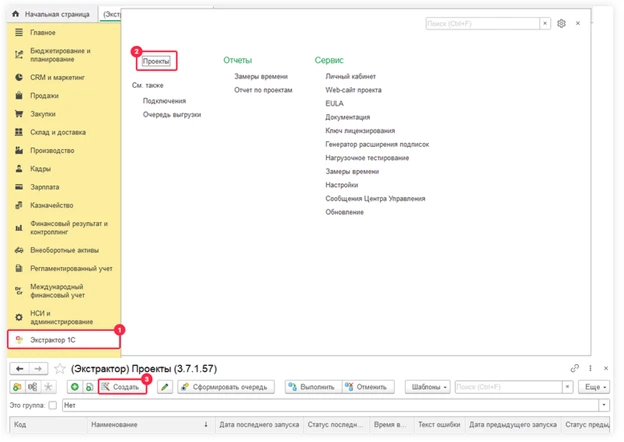Click the pencil edit icon in the toolbar

(166, 387)
